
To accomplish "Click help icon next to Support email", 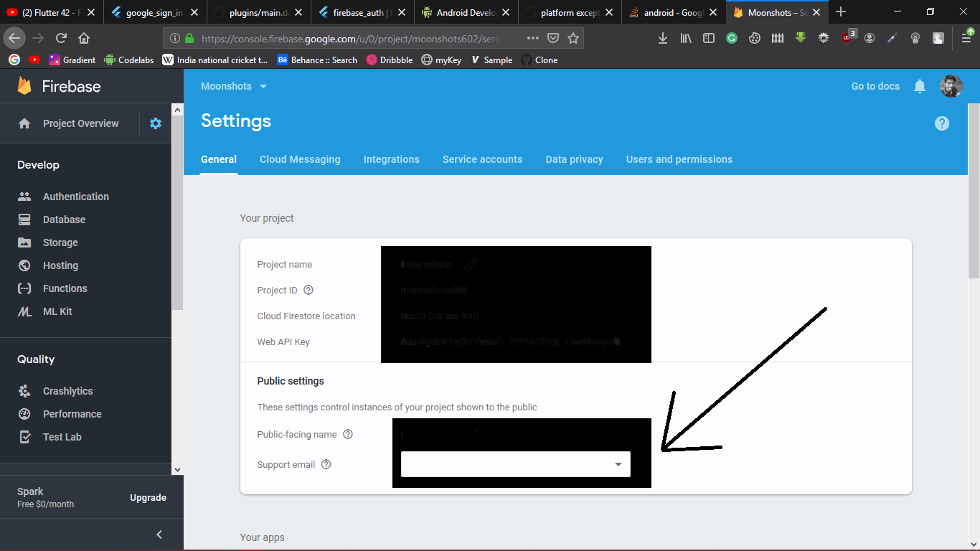I will pos(326,464).
